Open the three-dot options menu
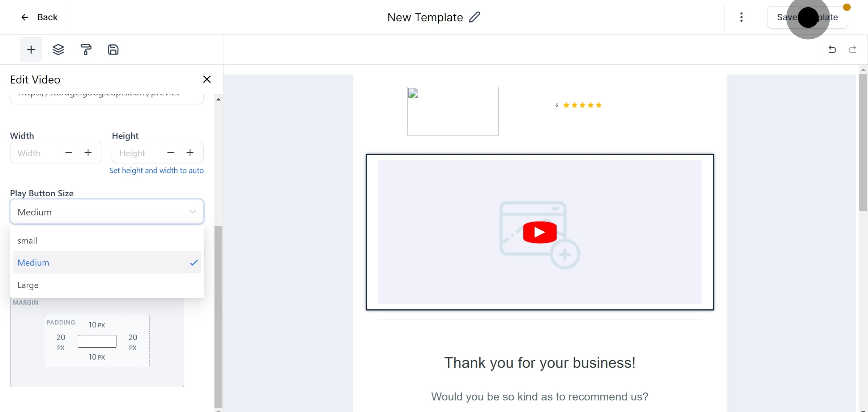The width and height of the screenshot is (868, 412). click(x=742, y=17)
